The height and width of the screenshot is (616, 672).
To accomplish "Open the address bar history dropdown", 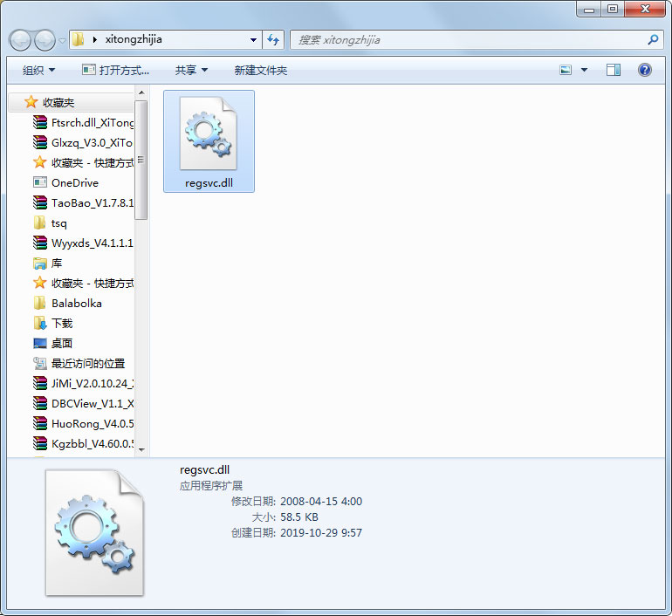I will [x=253, y=40].
